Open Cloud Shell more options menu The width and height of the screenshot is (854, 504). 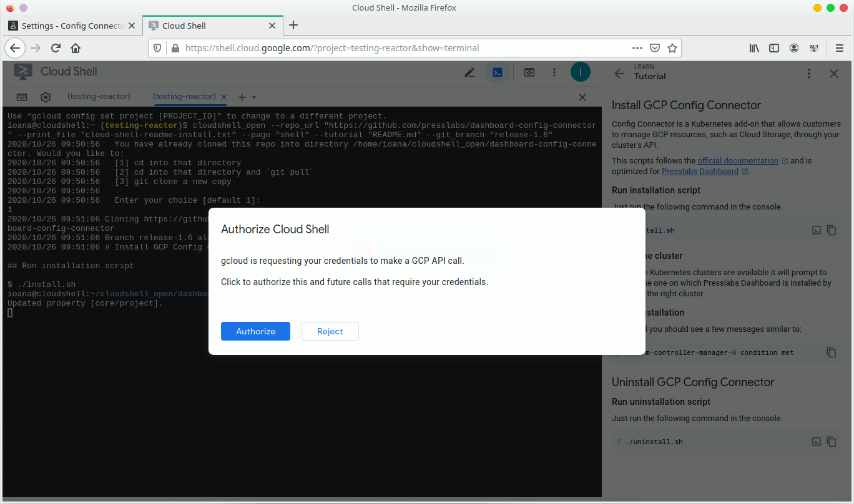554,72
